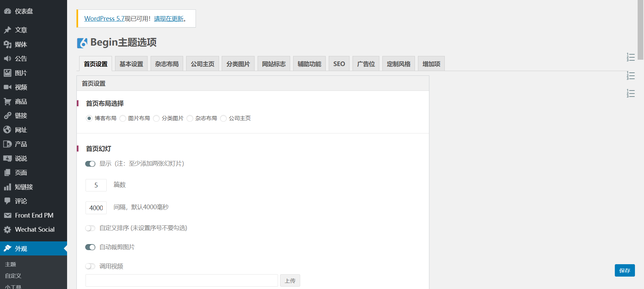Open the 主题 submenu item
The width and height of the screenshot is (644, 289).
coord(10,264)
